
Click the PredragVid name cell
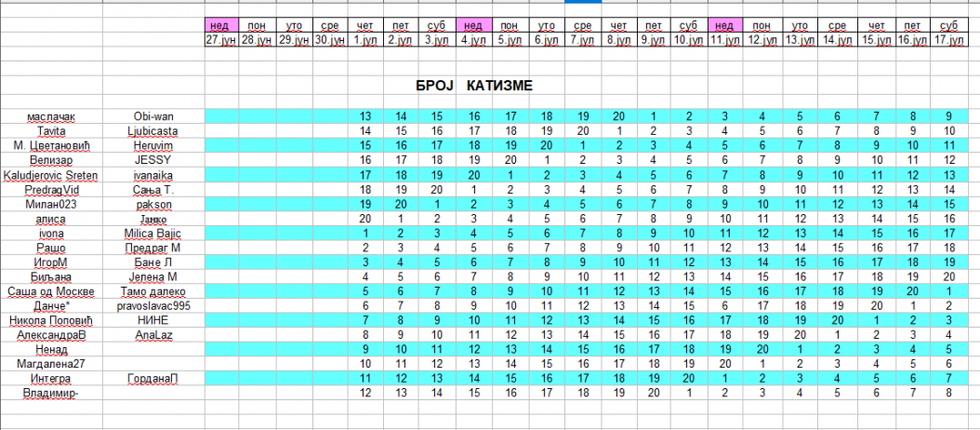(51, 189)
